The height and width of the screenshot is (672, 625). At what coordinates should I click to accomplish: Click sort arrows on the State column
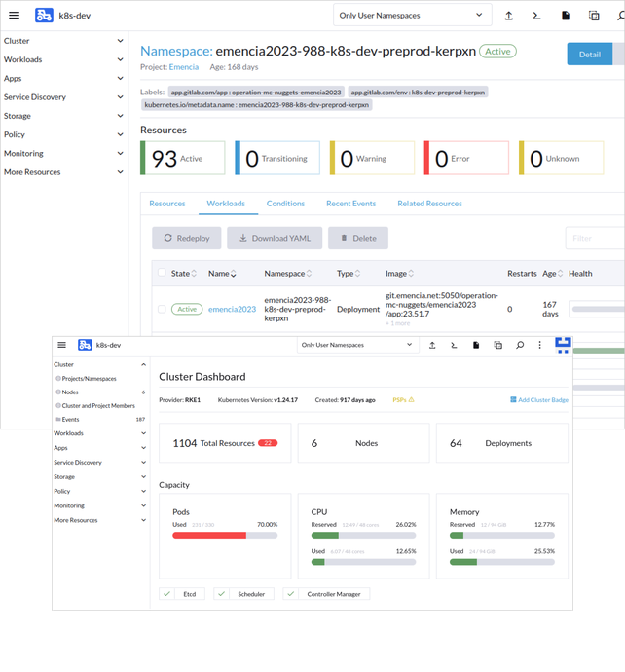coord(195,274)
